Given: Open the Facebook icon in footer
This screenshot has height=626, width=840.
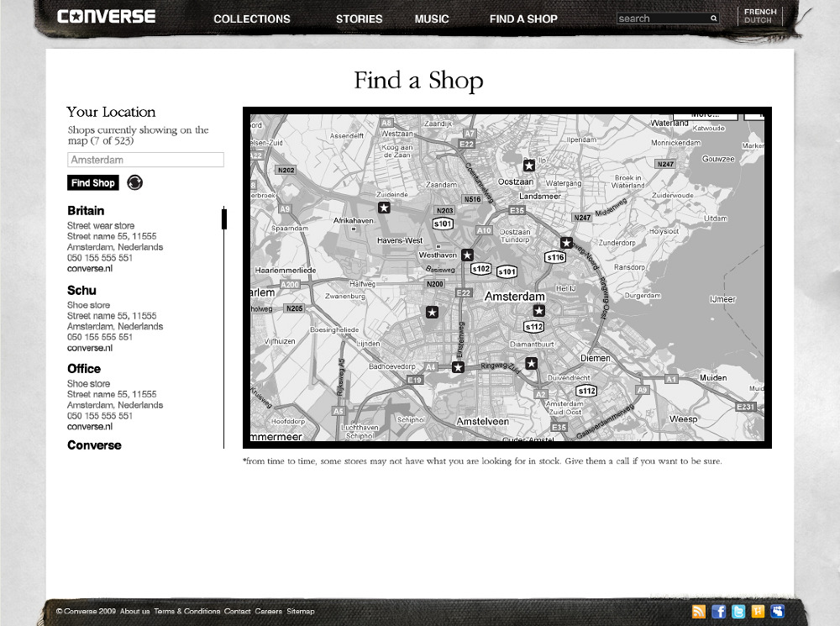Looking at the screenshot, I should click(x=718, y=612).
